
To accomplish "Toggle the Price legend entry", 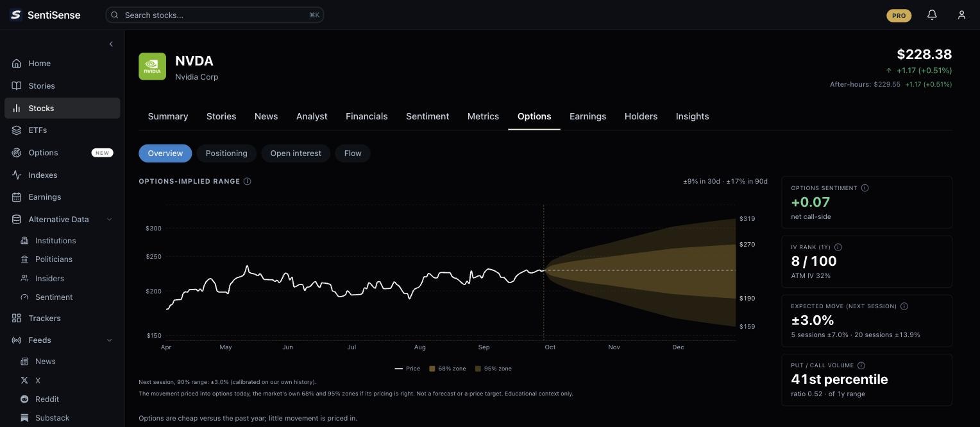I will (x=408, y=369).
